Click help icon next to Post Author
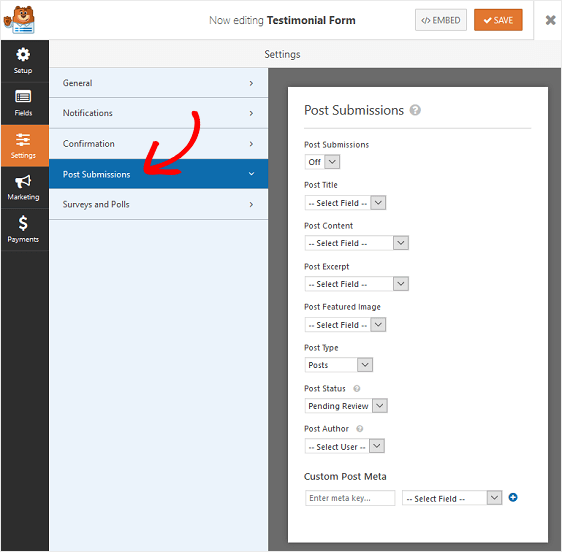The width and height of the screenshot is (562, 552). (359, 429)
